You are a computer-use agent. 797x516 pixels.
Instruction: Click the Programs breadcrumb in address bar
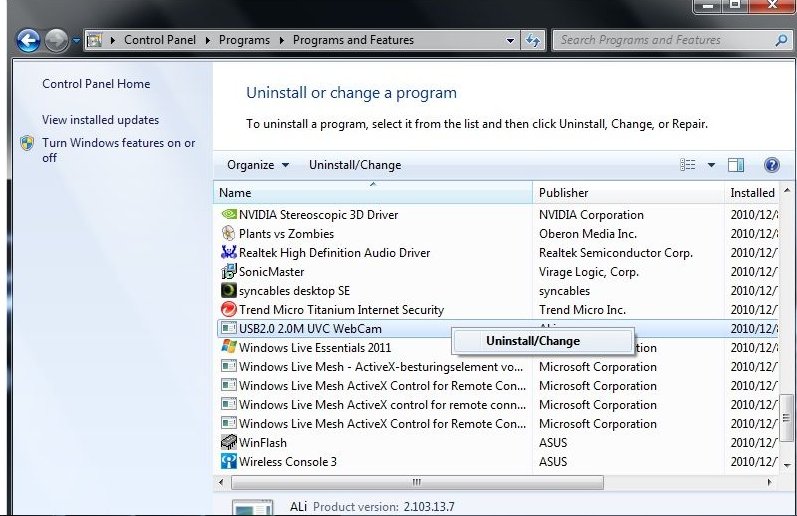(x=244, y=40)
